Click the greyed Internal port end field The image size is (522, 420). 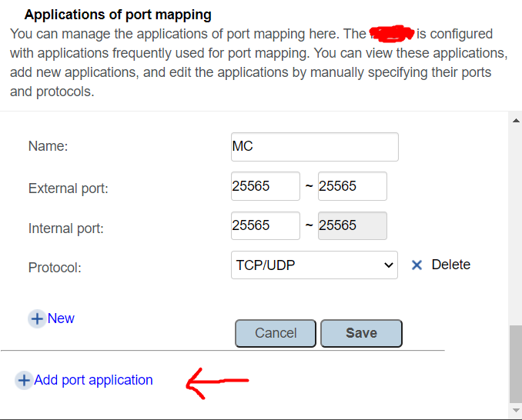pyautogui.click(x=352, y=226)
